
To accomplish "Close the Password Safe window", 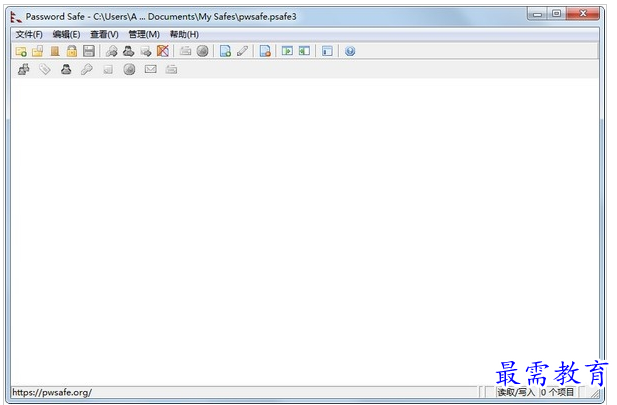I will click(x=583, y=14).
